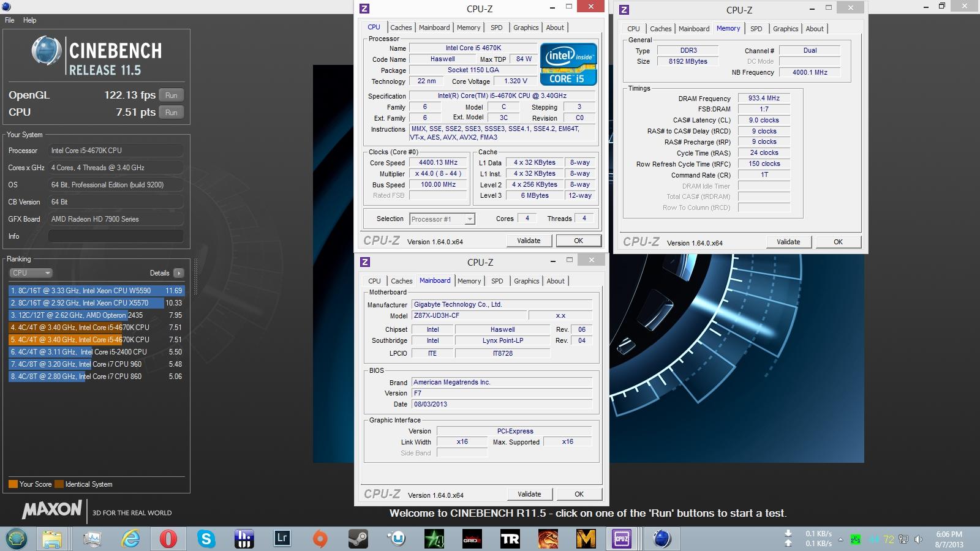Open the Cinebench File menu
This screenshot has width=980, height=551.
pos(10,20)
